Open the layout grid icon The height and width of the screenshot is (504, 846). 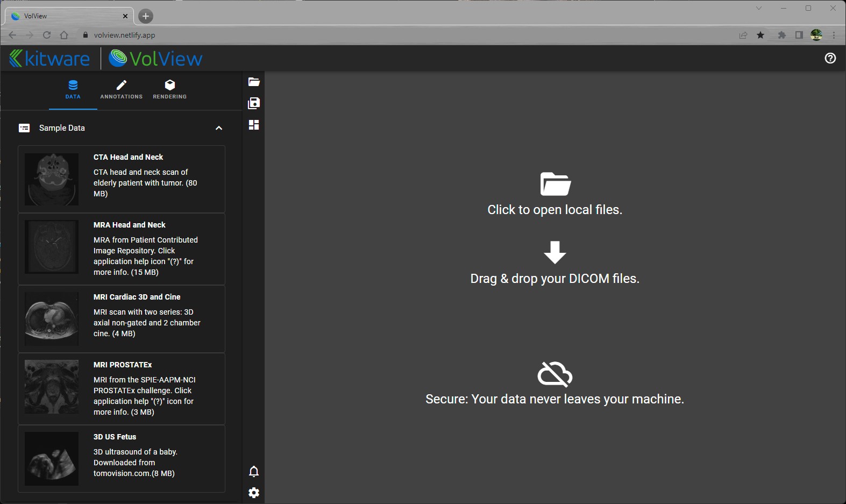[254, 125]
